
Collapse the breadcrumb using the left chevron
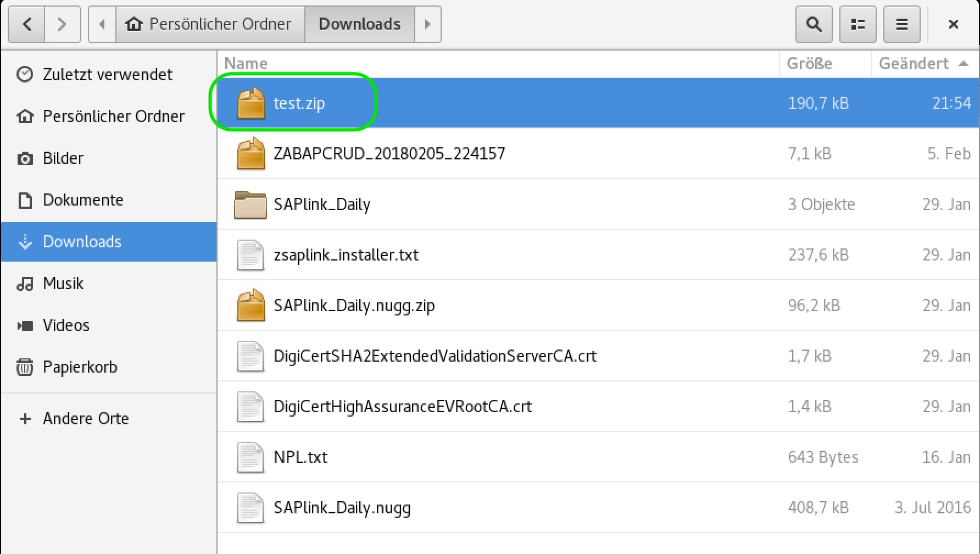[x=102, y=24]
